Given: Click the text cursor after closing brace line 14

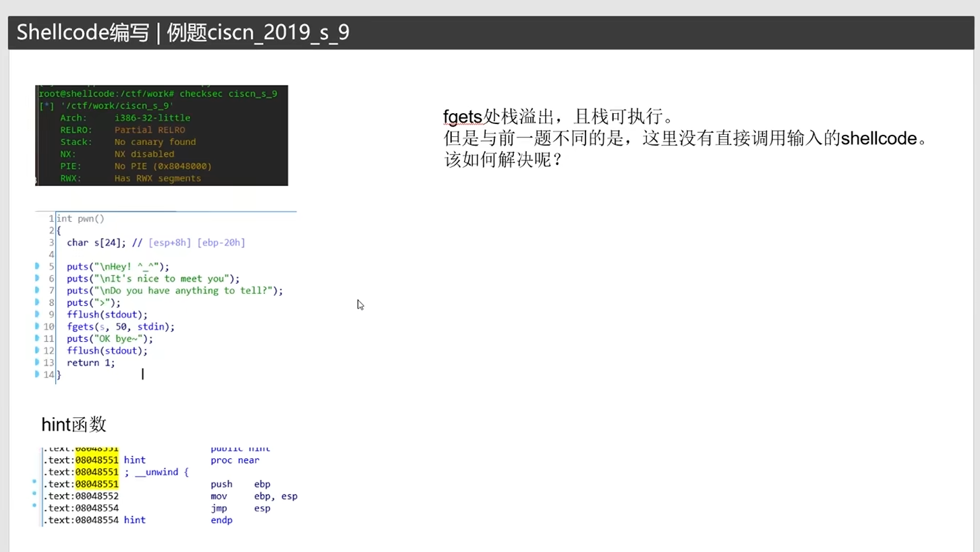Looking at the screenshot, I should pos(143,374).
